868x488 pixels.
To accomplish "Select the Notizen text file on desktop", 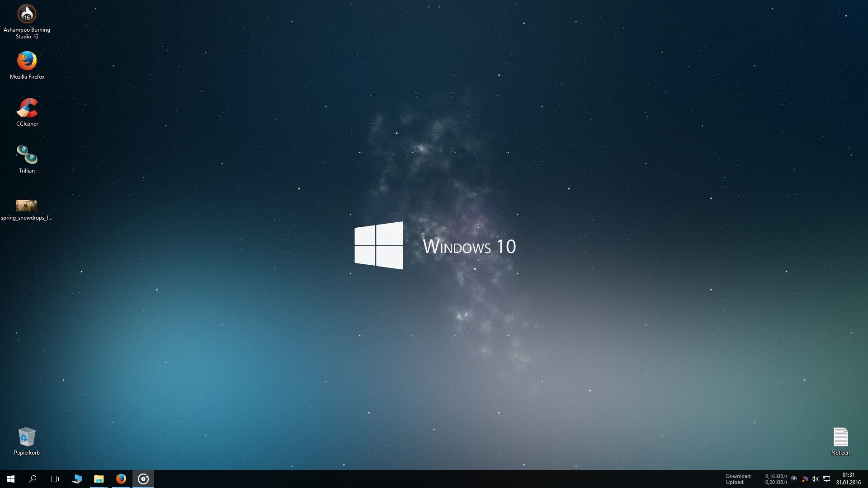I will tap(840, 441).
